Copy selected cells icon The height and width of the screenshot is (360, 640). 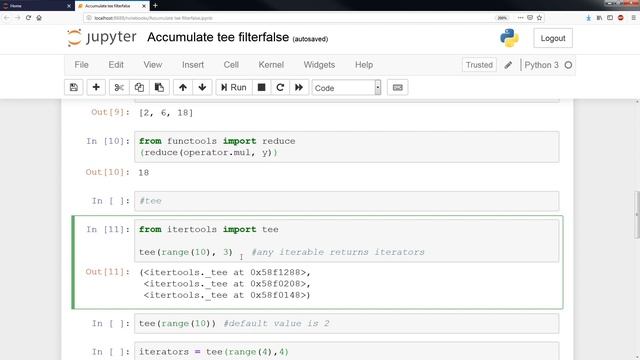pyautogui.click(x=139, y=87)
